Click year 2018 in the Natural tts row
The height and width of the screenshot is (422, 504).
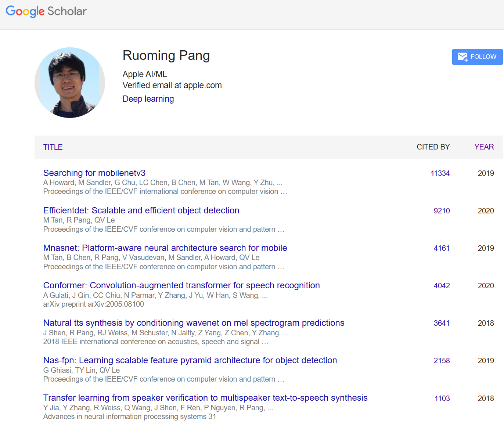(x=486, y=323)
